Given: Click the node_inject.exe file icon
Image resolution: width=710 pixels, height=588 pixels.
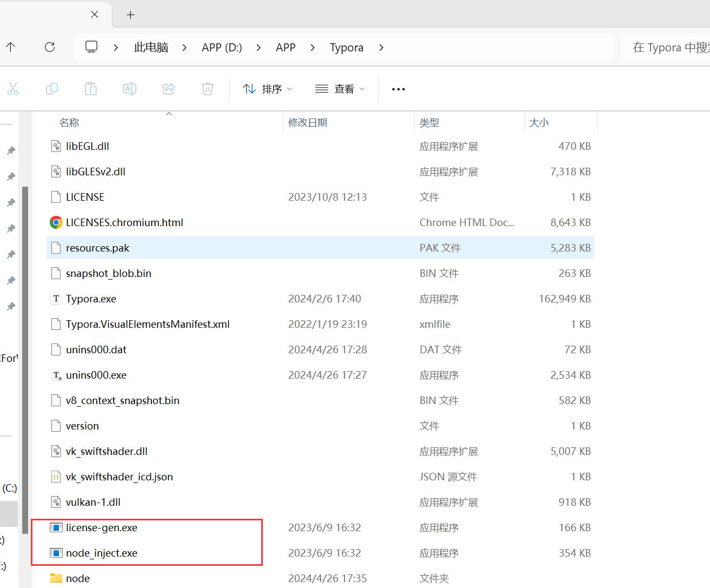Looking at the screenshot, I should [56, 553].
